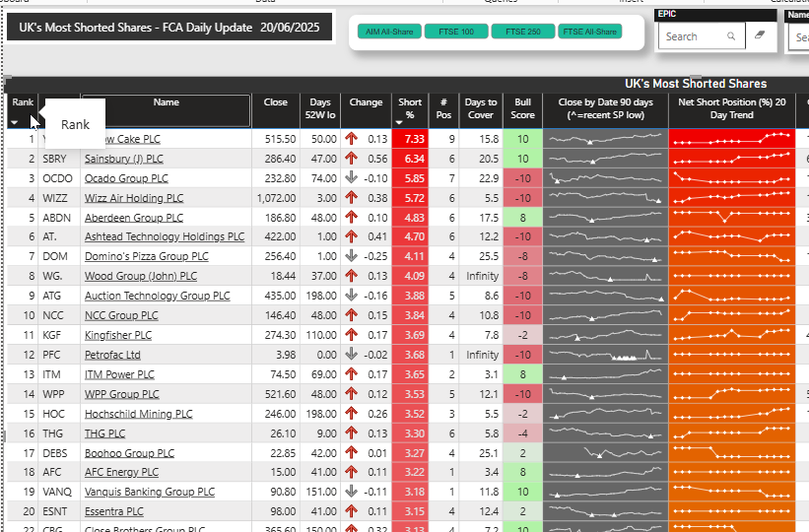This screenshot has width=809, height=532.
Task: Select the 6.34 short % cell
Action: click(x=411, y=159)
